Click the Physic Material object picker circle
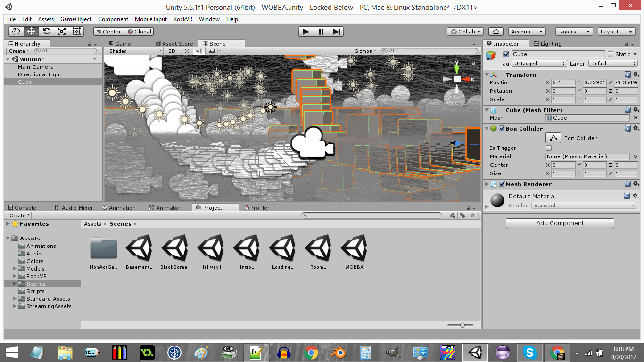 pyautogui.click(x=635, y=156)
